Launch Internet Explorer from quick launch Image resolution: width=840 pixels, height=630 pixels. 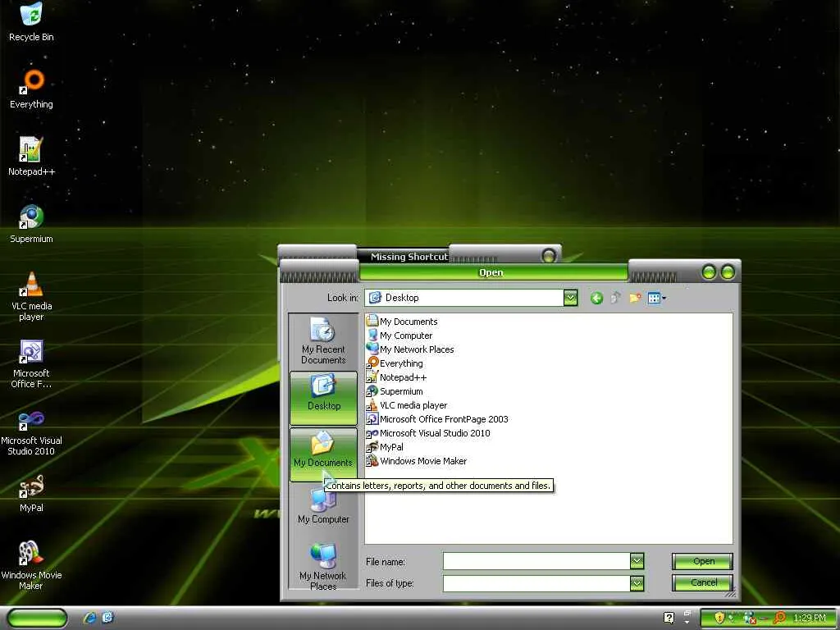click(x=89, y=618)
